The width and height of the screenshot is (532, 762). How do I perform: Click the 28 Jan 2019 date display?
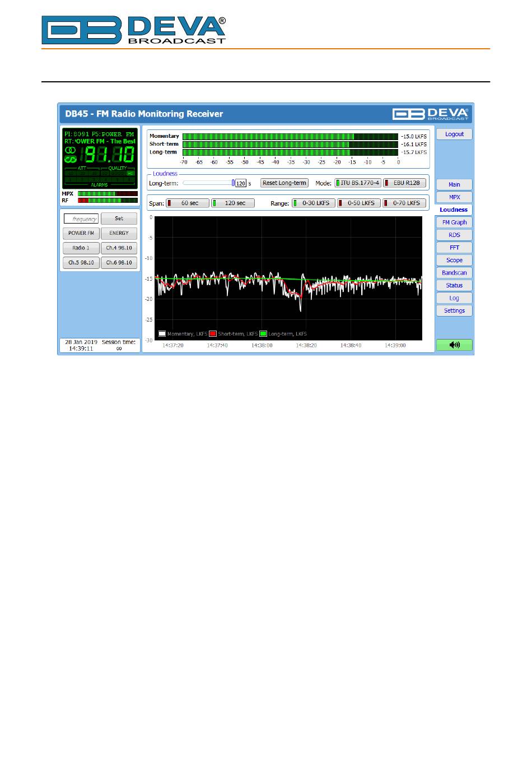tap(81, 342)
